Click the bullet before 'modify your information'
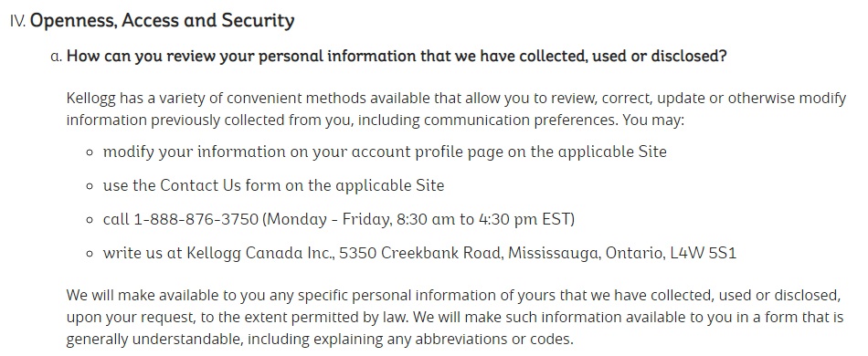 tap(90, 153)
